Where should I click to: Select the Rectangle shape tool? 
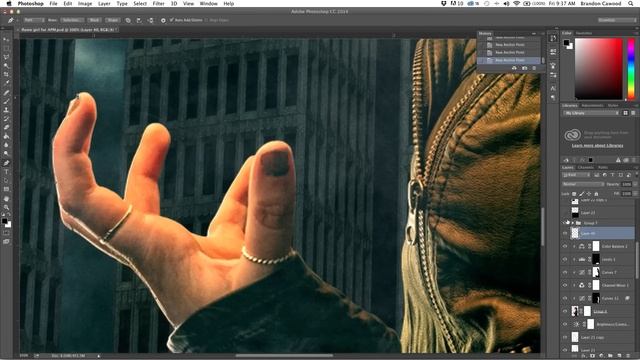click(x=6, y=189)
